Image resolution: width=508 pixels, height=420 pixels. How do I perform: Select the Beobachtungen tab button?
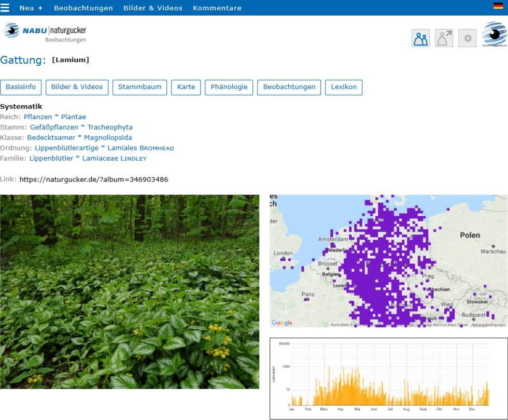pyautogui.click(x=289, y=87)
